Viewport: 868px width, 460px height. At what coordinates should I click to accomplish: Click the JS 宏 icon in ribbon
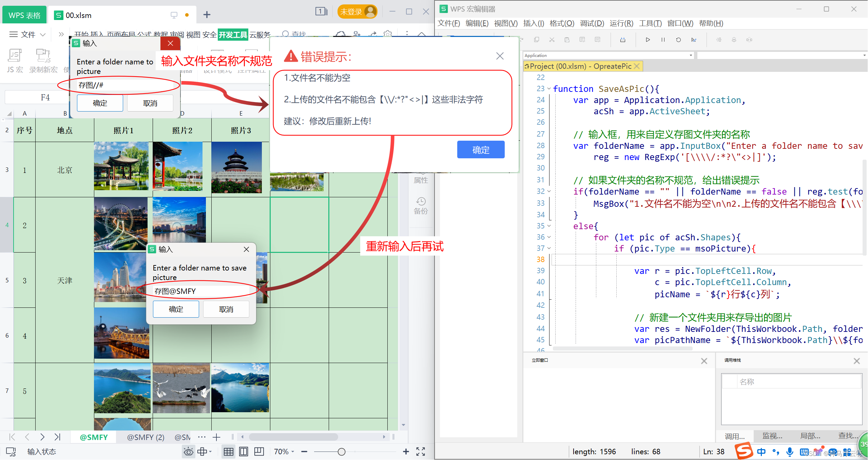coord(15,56)
